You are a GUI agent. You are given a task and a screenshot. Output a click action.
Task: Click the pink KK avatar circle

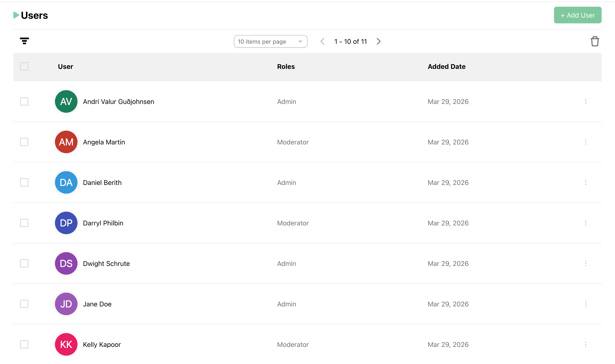pyautogui.click(x=66, y=344)
